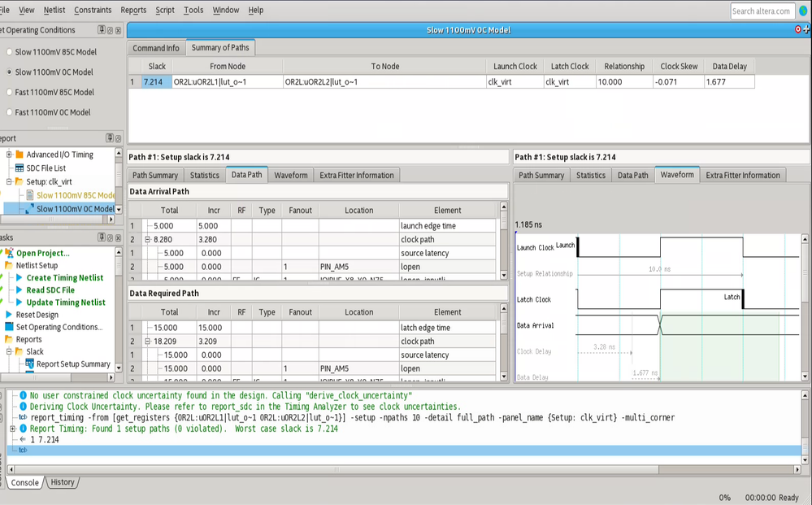Click the SDC File List table icon
This screenshot has width=812, height=505.
19,168
